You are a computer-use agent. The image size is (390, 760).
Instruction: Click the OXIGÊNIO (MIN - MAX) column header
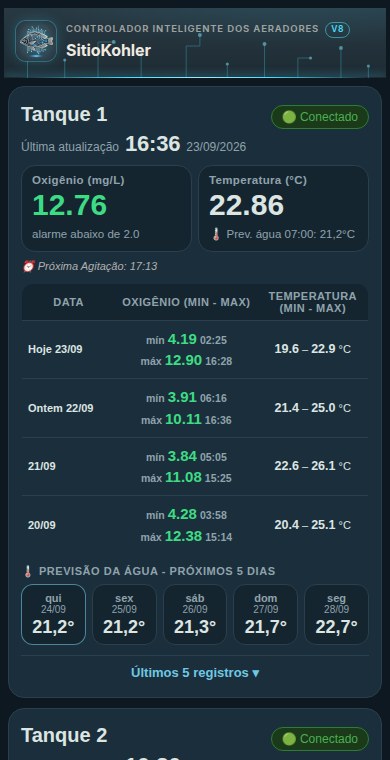coord(186,302)
